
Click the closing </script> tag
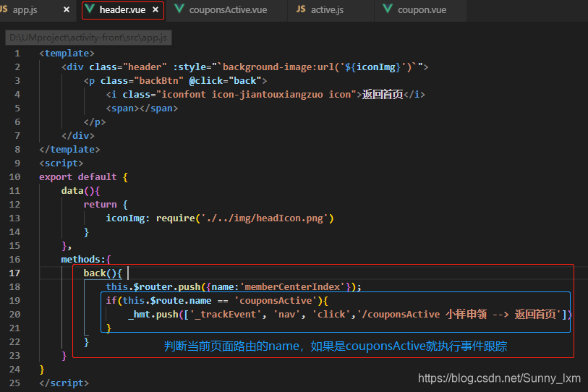64,383
